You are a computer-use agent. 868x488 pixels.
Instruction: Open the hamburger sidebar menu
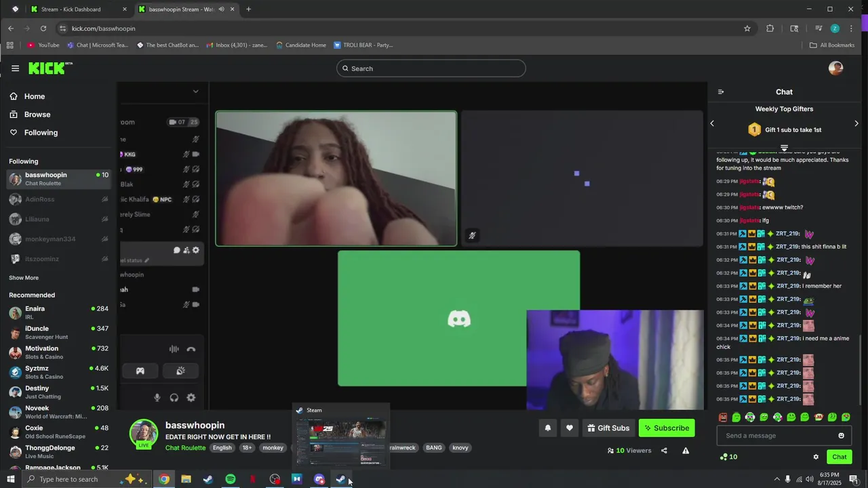[15, 68]
